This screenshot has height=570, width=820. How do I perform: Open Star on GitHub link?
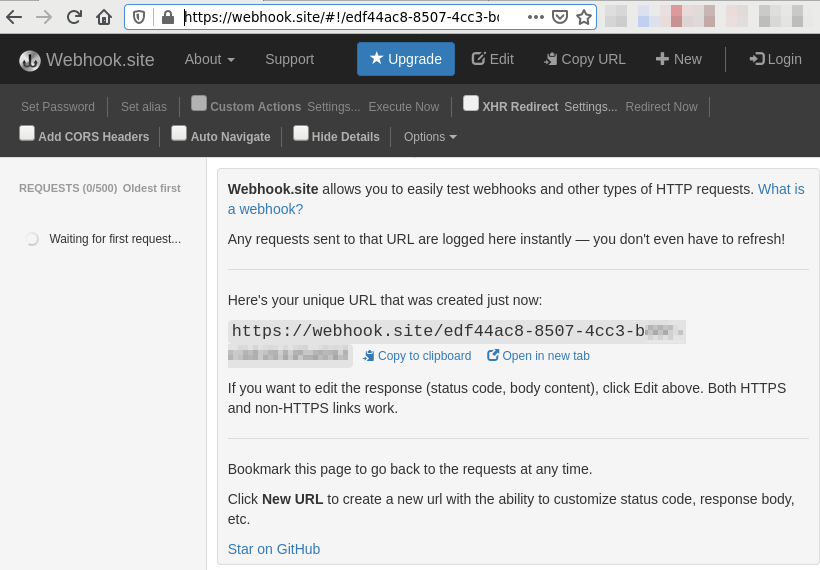(x=274, y=549)
